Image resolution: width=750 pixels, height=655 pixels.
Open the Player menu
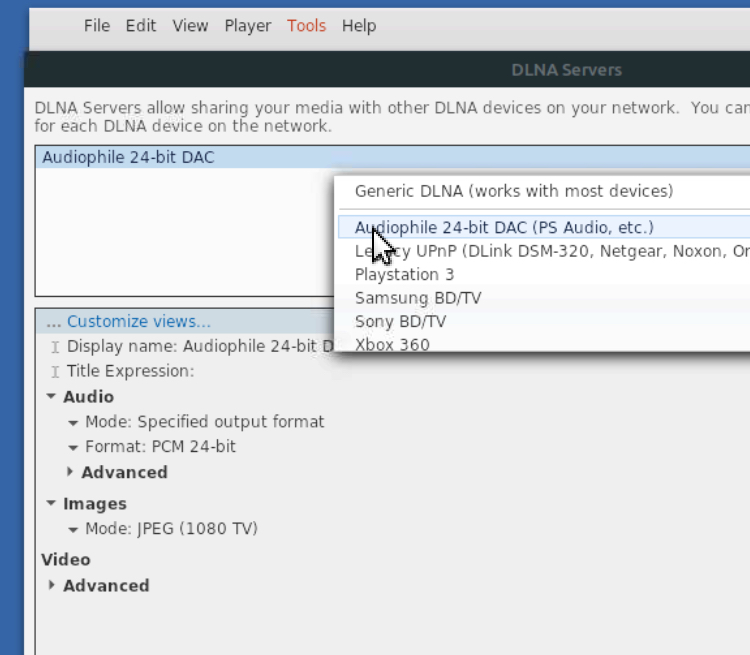coord(248,26)
